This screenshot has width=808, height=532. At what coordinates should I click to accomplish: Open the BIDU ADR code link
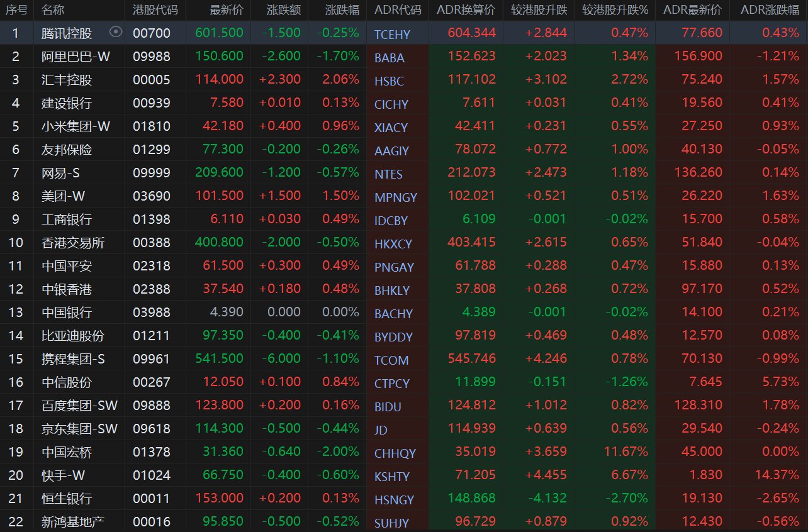388,407
